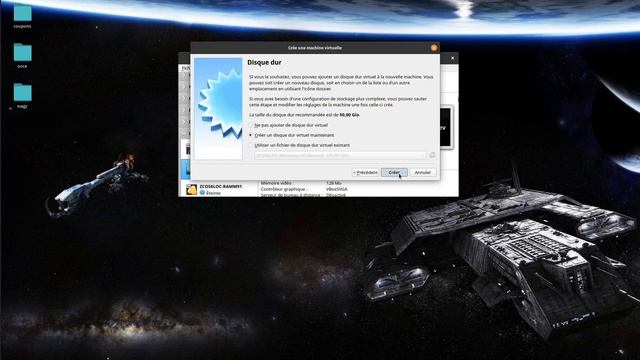Click the 'Disque dur' heading text
The width and height of the screenshot is (640, 360).
point(264,62)
